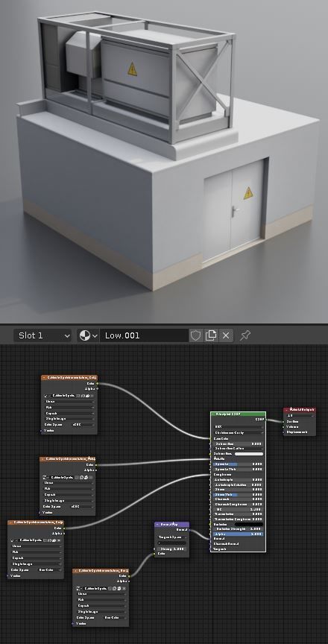The width and height of the screenshot is (328, 644).
Task: Click Normal output socket on Normal Map node
Action: (189, 530)
